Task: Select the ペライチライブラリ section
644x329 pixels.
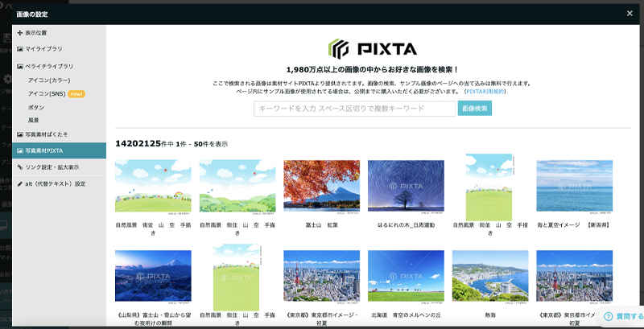Action: pyautogui.click(x=49, y=67)
